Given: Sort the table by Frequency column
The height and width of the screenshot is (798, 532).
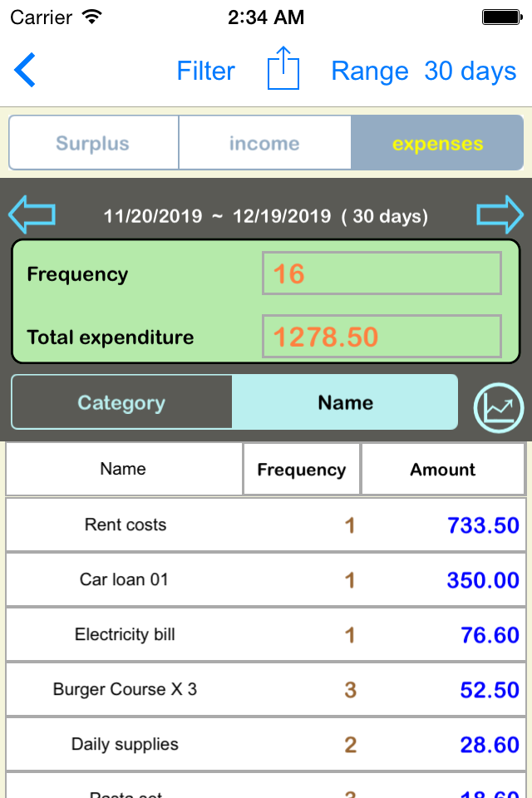Looking at the screenshot, I should click(301, 468).
